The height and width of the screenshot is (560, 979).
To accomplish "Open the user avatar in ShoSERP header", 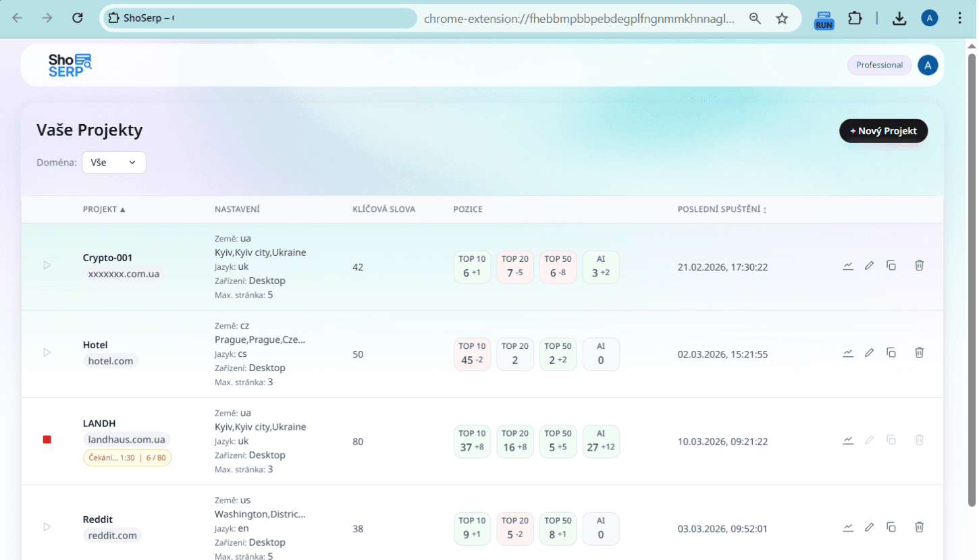I will click(928, 65).
